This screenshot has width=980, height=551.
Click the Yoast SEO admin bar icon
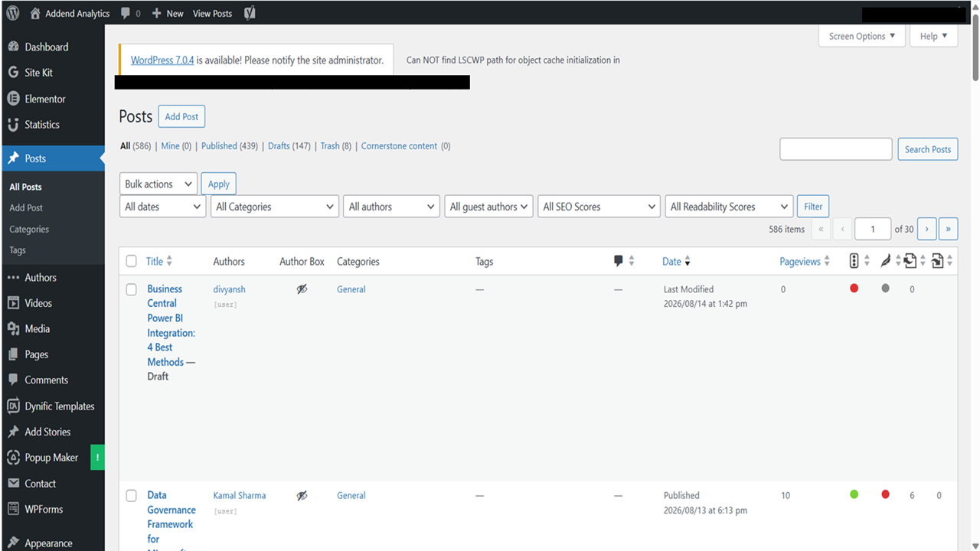(x=250, y=13)
